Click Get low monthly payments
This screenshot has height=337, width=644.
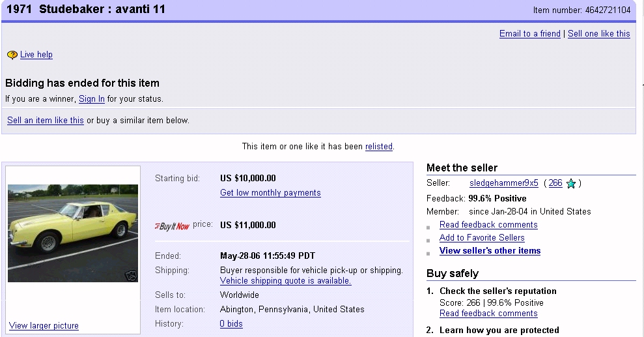tap(270, 193)
